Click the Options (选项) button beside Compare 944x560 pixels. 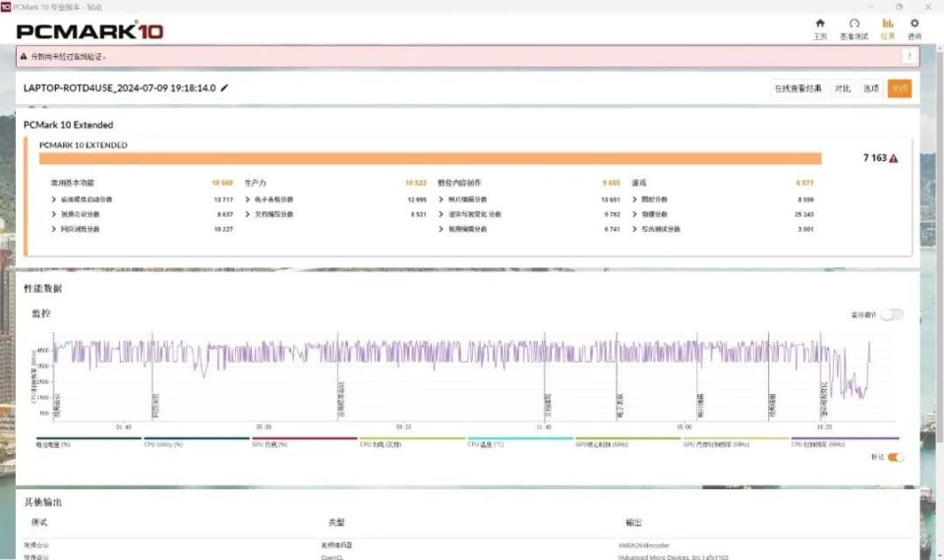click(x=871, y=88)
